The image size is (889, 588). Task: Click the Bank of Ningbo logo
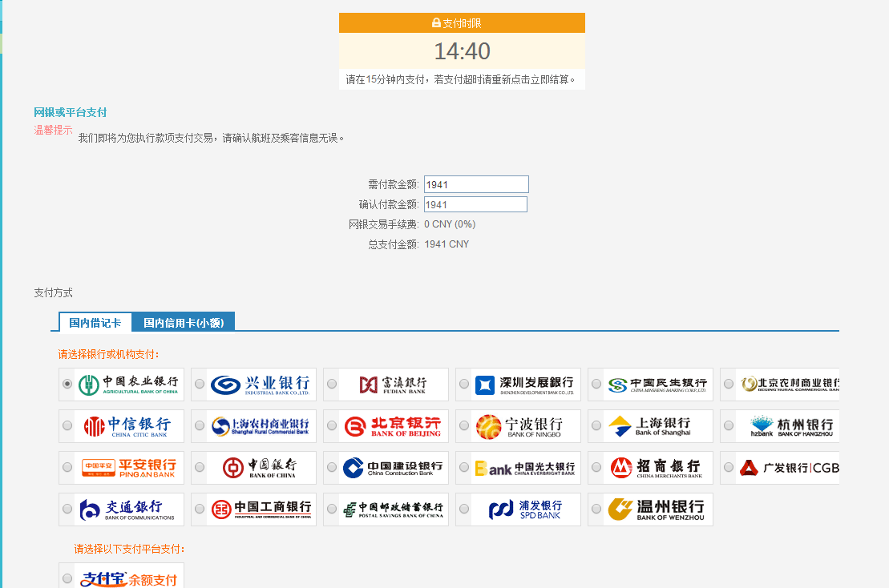pyautogui.click(x=525, y=426)
